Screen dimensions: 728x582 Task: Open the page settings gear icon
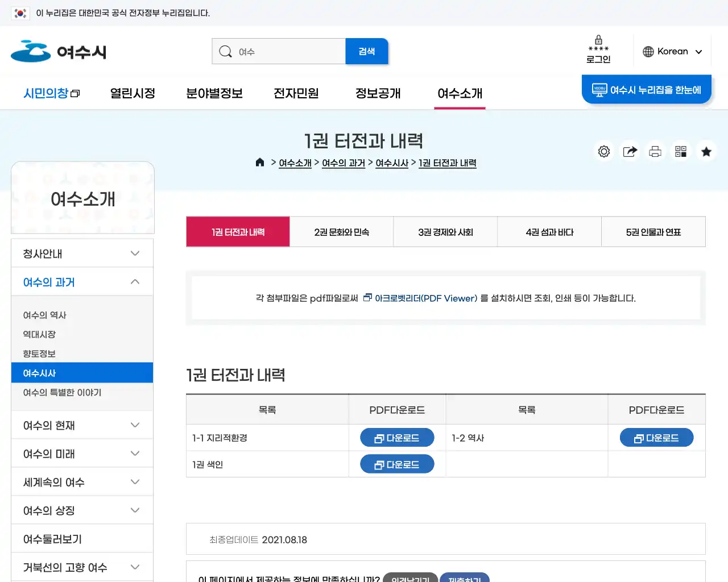604,151
